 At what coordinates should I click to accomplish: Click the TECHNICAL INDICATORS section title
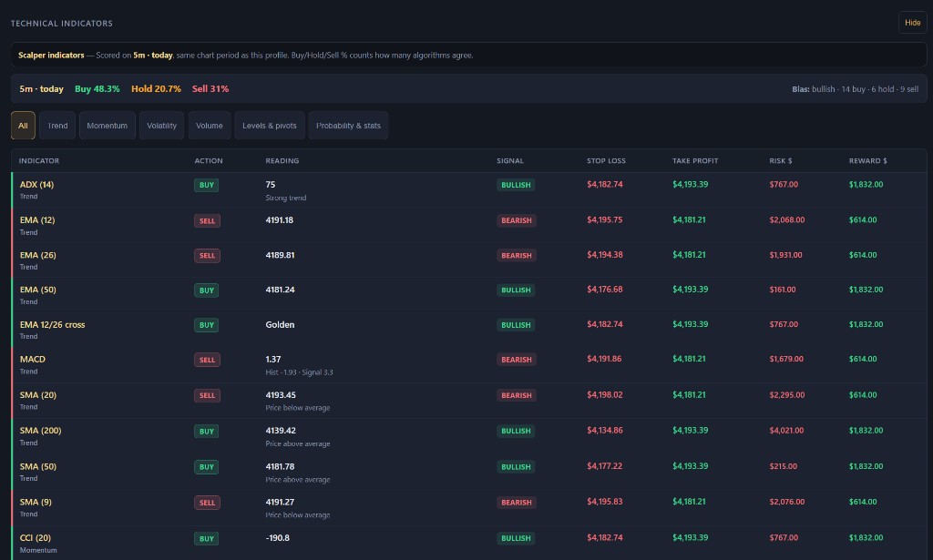[62, 23]
